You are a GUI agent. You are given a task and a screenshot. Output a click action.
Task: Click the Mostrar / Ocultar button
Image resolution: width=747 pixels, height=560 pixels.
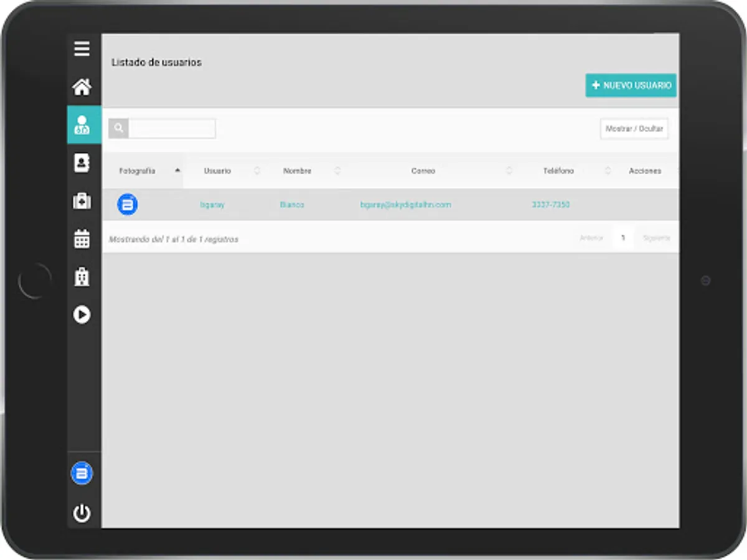pos(634,129)
